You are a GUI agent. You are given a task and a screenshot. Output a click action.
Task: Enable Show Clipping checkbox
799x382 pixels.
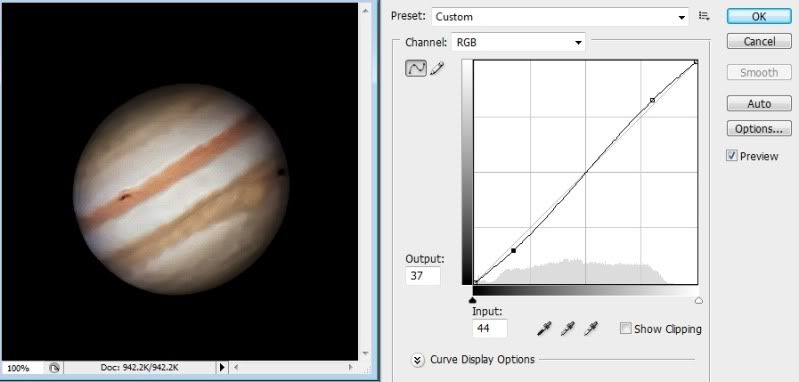pos(626,329)
